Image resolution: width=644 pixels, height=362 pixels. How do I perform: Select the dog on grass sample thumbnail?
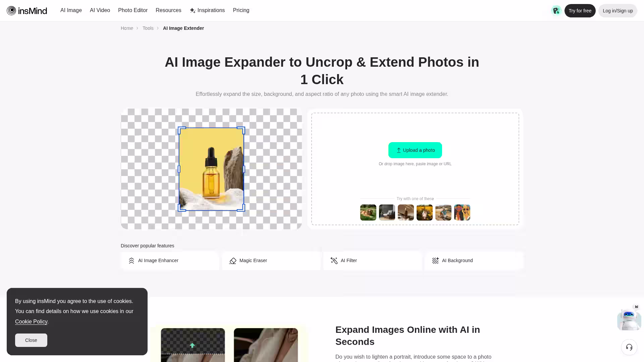[368, 213]
